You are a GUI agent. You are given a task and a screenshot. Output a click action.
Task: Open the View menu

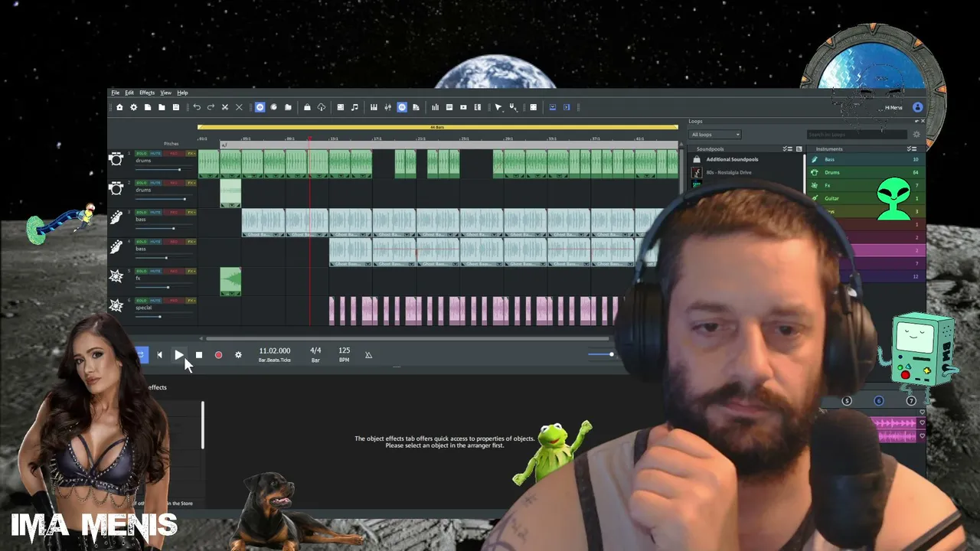165,93
